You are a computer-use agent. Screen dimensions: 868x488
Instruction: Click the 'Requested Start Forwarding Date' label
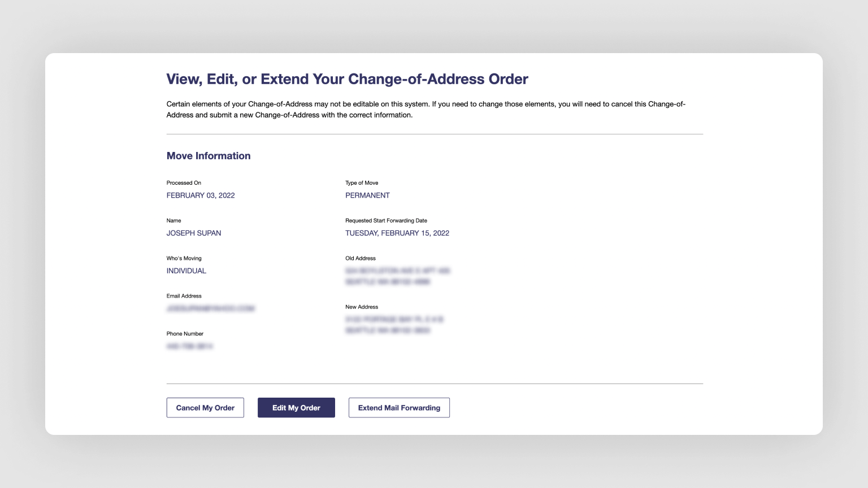(x=387, y=220)
